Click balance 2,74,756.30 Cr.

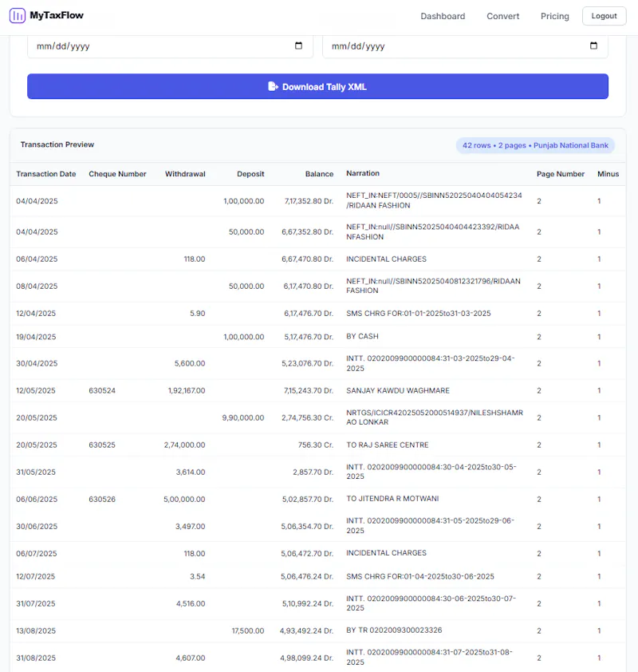click(x=308, y=417)
